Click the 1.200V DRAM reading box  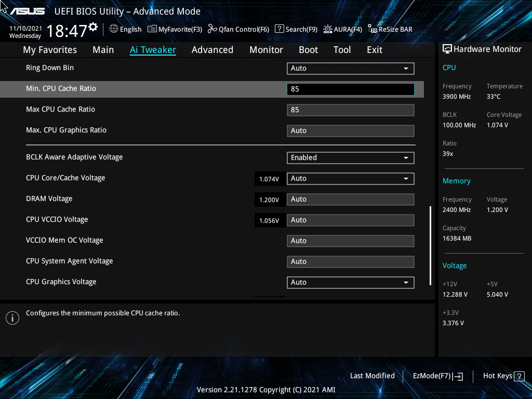point(270,199)
